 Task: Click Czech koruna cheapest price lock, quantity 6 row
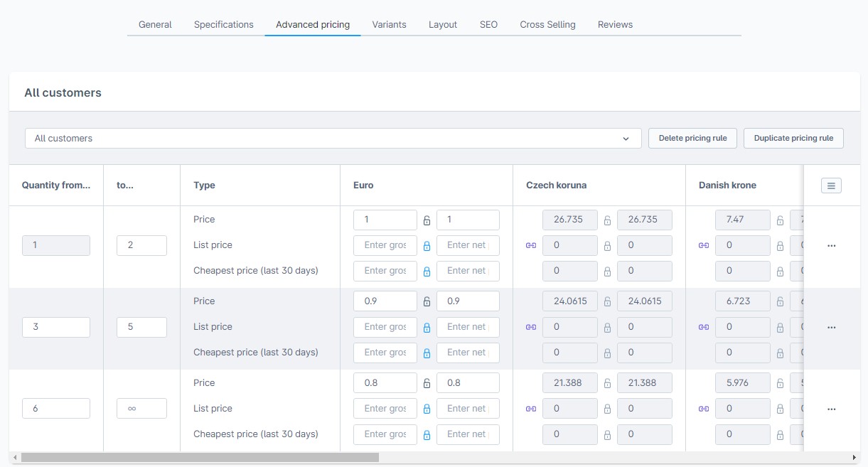pyautogui.click(x=607, y=435)
